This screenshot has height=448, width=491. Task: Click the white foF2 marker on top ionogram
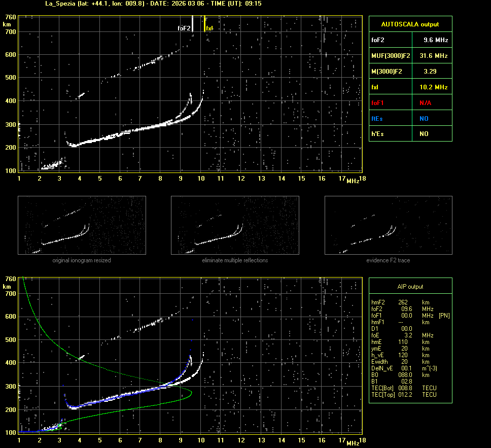click(192, 24)
